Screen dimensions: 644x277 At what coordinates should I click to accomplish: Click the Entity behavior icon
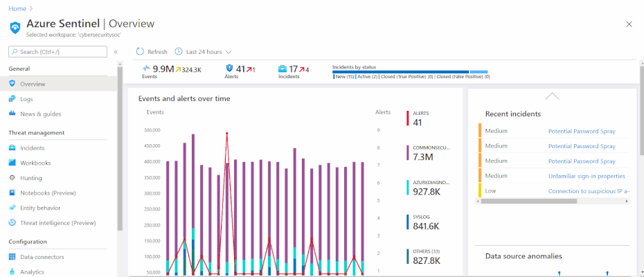(x=12, y=208)
